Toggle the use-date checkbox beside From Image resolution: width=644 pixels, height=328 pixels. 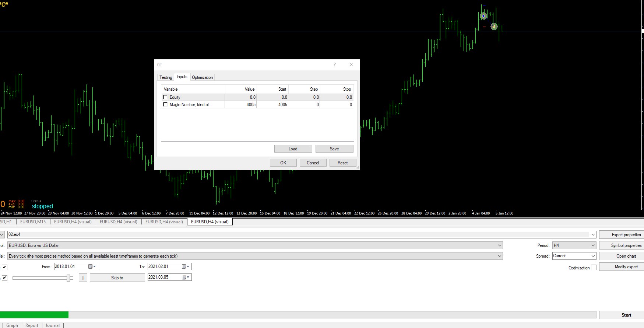4,267
